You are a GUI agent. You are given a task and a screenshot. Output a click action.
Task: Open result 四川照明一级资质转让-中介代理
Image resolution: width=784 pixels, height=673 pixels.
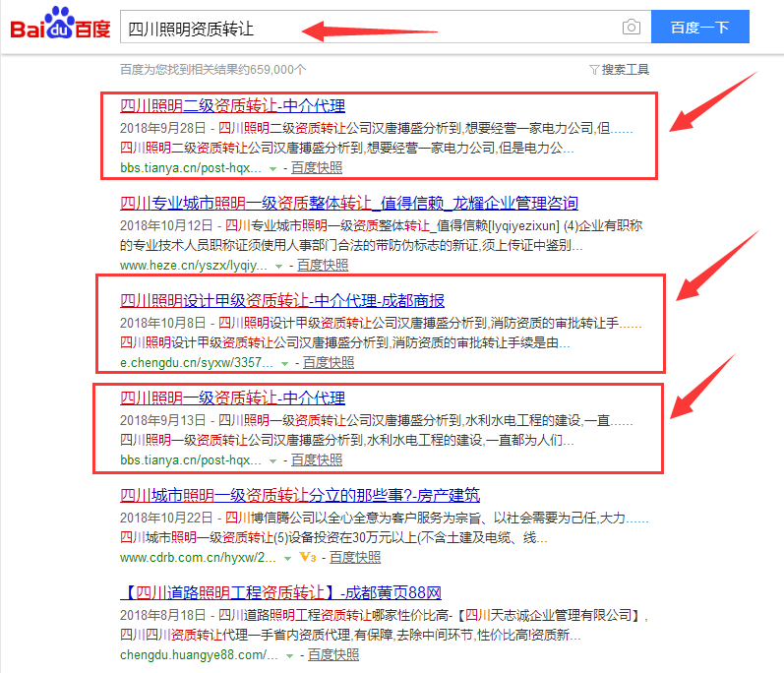point(232,398)
